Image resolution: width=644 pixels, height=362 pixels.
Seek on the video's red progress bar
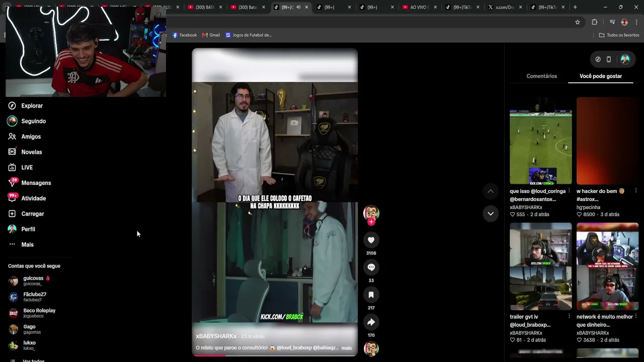click(x=275, y=355)
